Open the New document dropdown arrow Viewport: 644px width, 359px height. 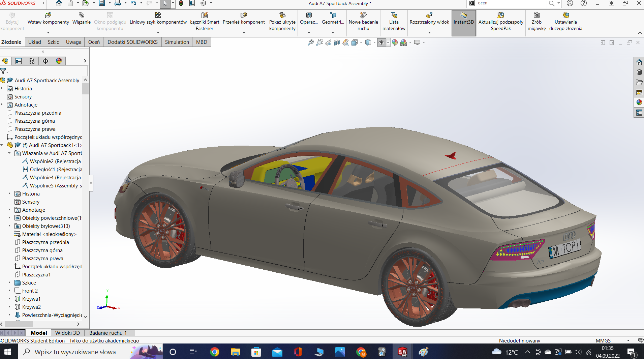point(78,3)
